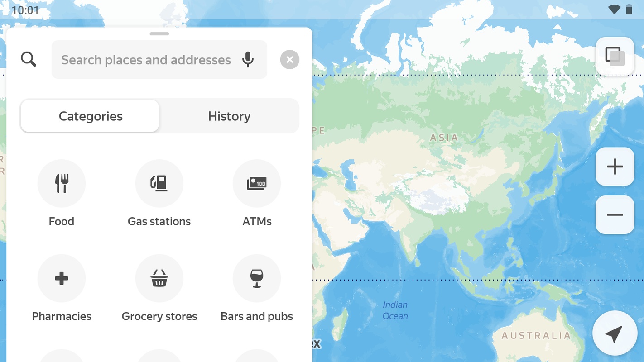Tap the ATMs category icon
The height and width of the screenshot is (362, 644).
[x=257, y=183]
